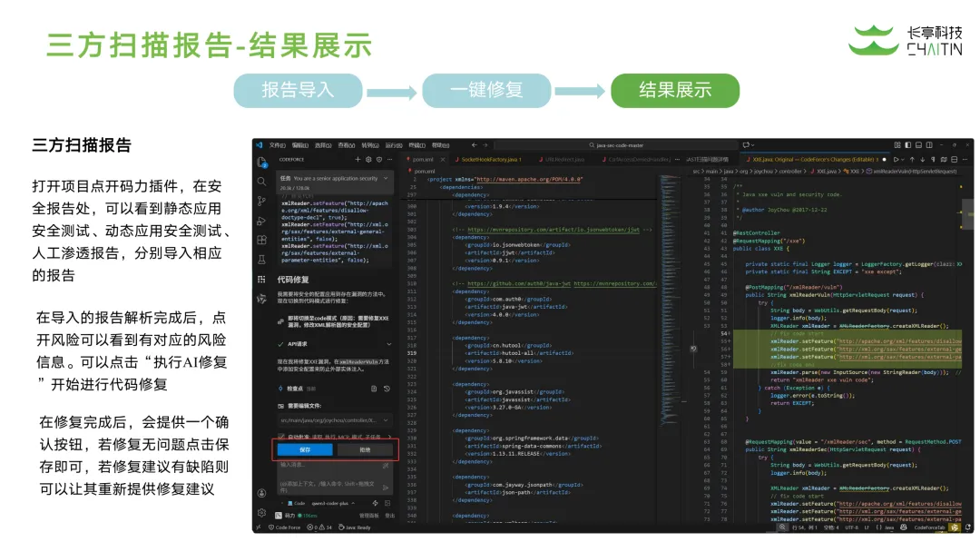
Task: Go forward with the title bar right arrow
Action: tap(485, 145)
